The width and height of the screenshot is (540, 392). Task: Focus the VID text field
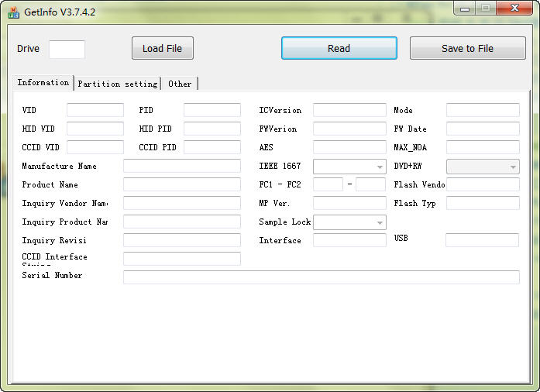pyautogui.click(x=95, y=110)
